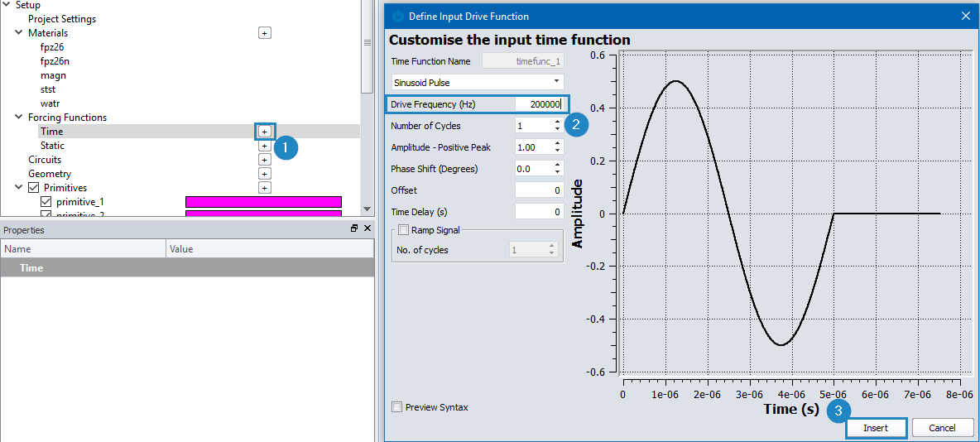Increase Amplitude - Positive Peak value
980x442 pixels.
[x=558, y=144]
